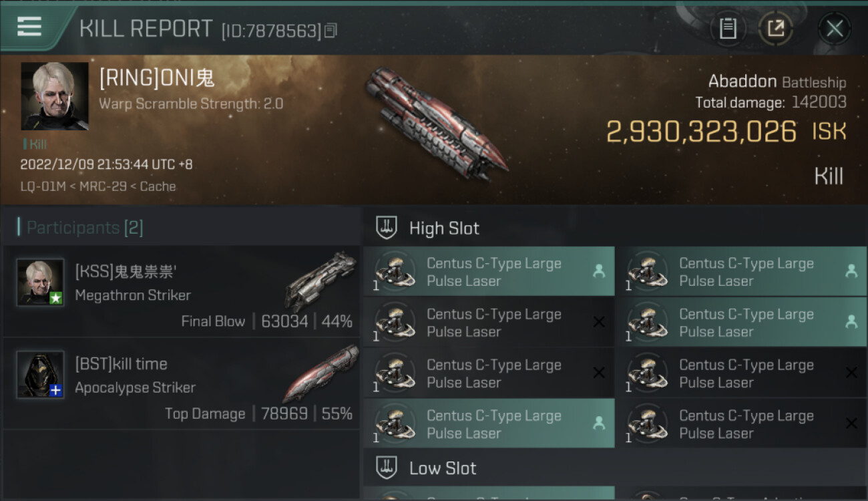
Task: Click person icon on top-right laser module
Action: pos(851,271)
